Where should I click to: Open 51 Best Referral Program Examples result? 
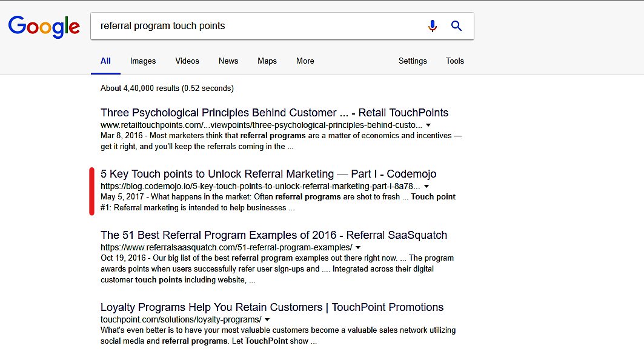tap(274, 235)
